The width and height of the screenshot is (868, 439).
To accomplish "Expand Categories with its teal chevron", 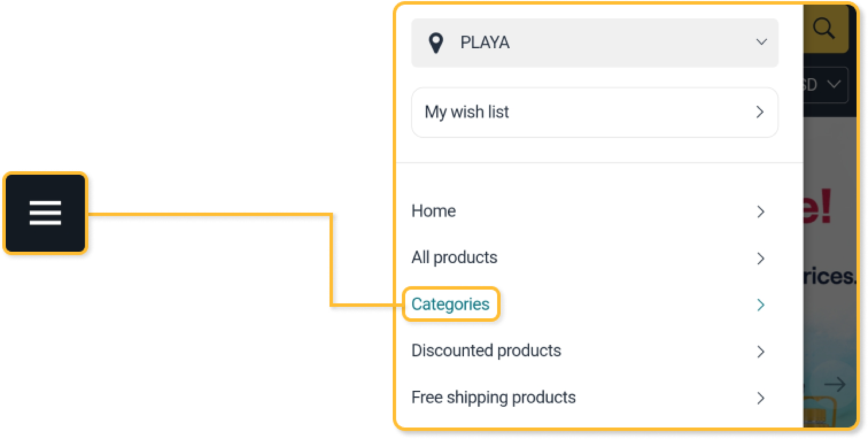I will coord(761,305).
